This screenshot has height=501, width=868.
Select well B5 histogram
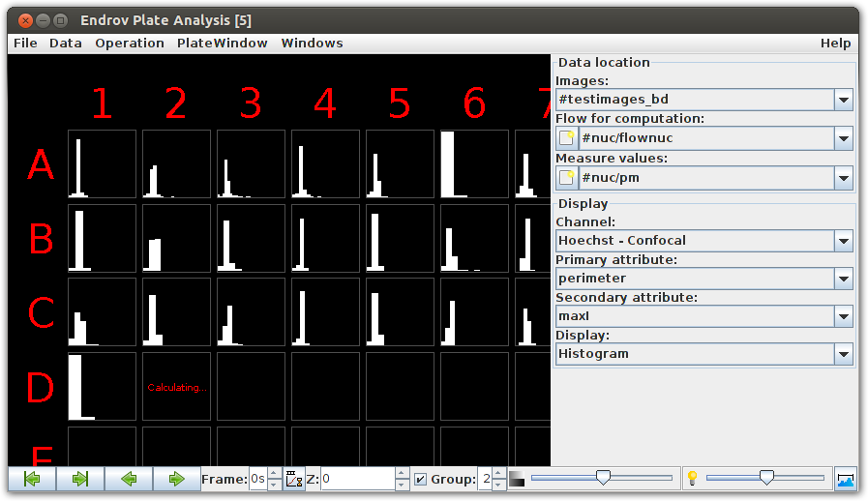pos(400,238)
